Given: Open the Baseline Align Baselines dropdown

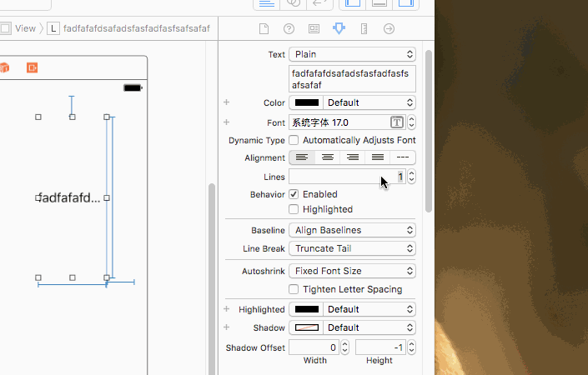Looking at the screenshot, I should [x=352, y=230].
